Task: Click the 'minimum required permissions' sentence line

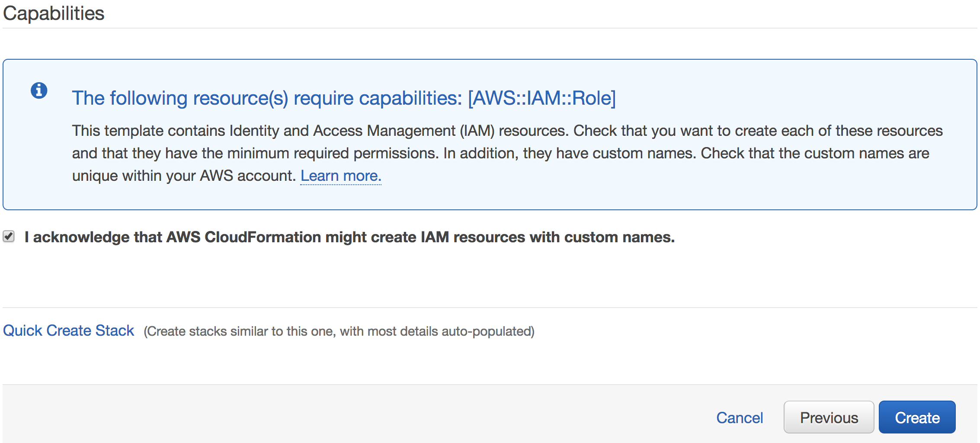Action: click(x=501, y=153)
